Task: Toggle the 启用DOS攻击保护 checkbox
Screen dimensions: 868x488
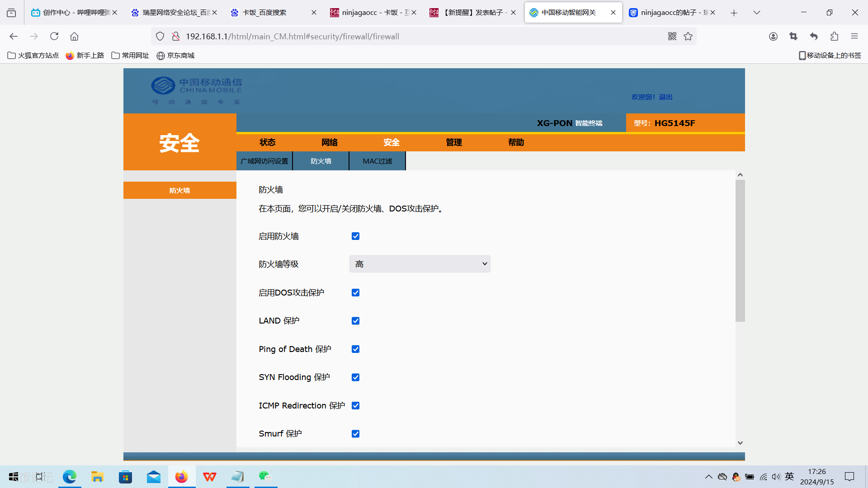Action: 356,293
